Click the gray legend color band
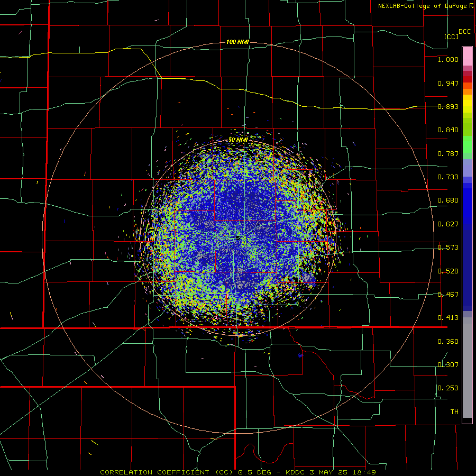This screenshot has width=476, height=476. pos(467,368)
